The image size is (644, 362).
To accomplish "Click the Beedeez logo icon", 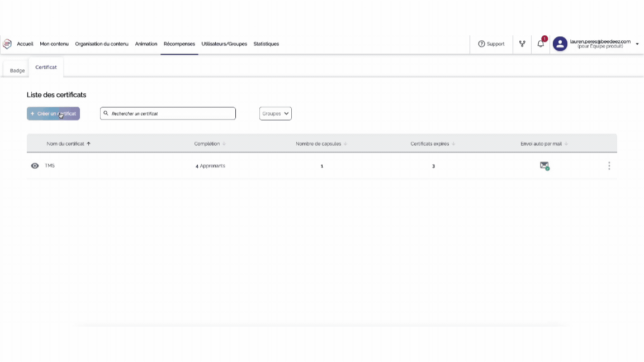I will click(x=7, y=44).
